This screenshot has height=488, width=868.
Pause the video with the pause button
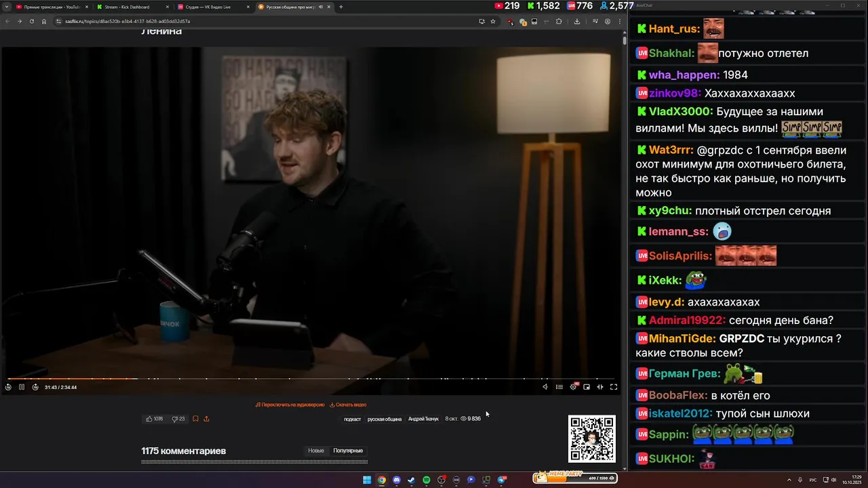pyautogui.click(x=22, y=387)
